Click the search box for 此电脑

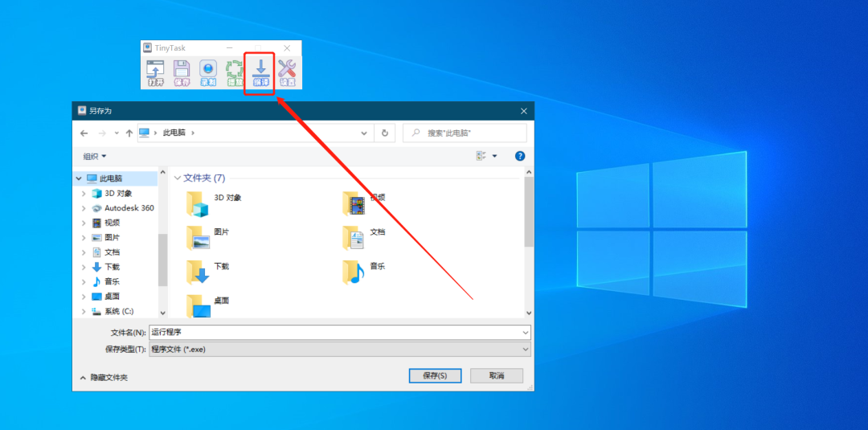coord(465,133)
